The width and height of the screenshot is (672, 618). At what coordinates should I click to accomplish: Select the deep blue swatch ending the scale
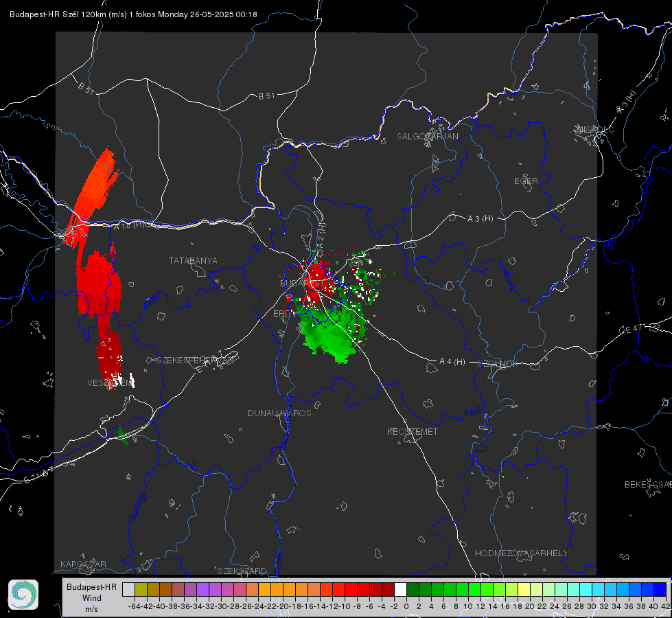click(660, 589)
